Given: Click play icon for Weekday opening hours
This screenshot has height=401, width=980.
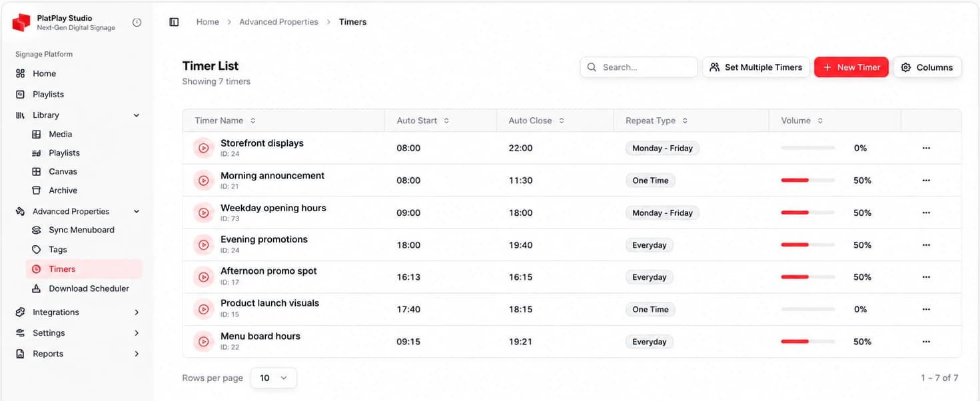Looking at the screenshot, I should 203,212.
